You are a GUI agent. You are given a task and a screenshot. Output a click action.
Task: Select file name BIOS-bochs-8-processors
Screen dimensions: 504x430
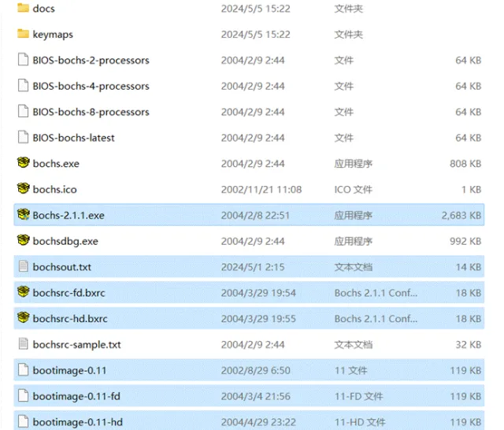[x=91, y=112]
